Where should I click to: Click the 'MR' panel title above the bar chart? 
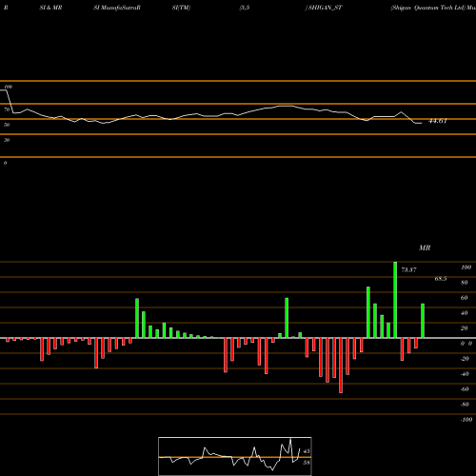(425, 248)
